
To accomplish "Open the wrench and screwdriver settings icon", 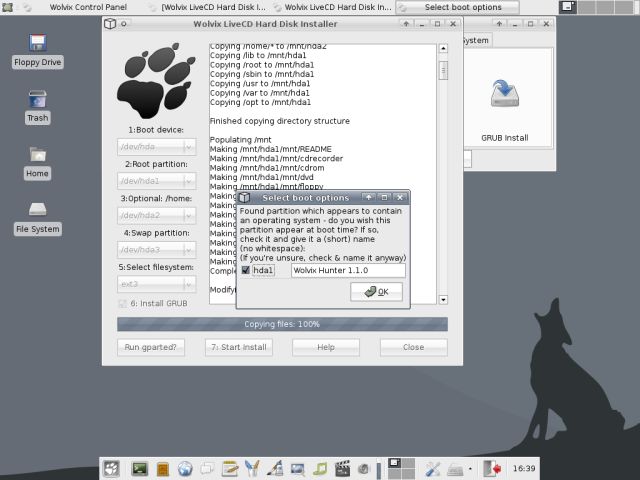I will pyautogui.click(x=432, y=469).
